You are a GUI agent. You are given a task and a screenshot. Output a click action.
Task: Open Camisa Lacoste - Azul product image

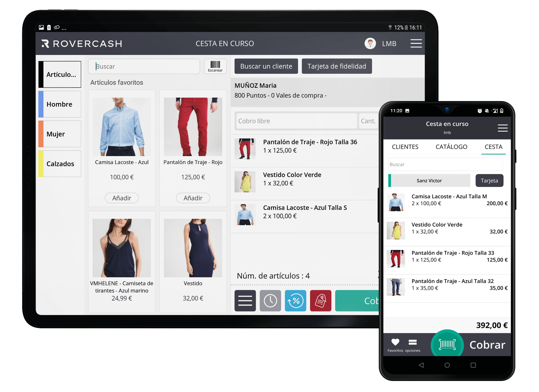click(122, 127)
